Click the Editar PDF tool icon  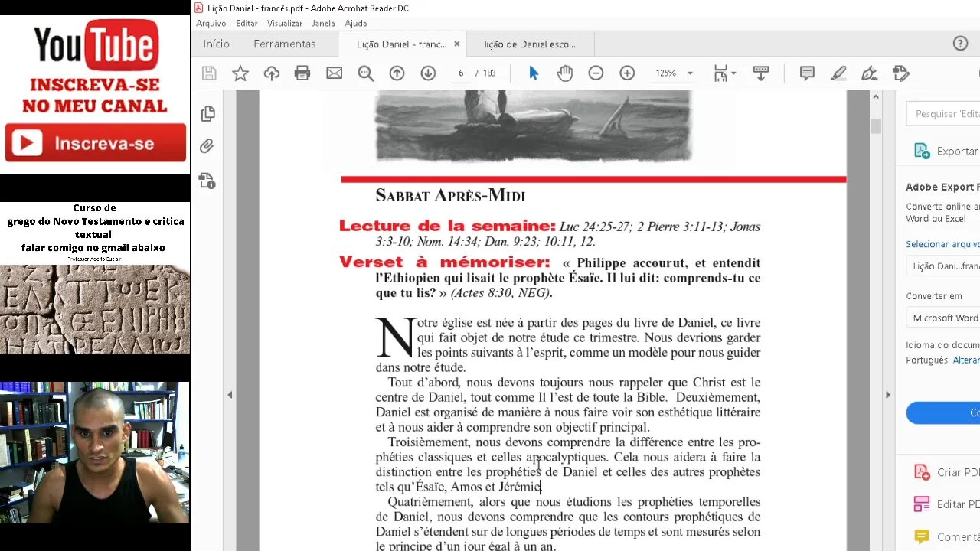point(922,504)
